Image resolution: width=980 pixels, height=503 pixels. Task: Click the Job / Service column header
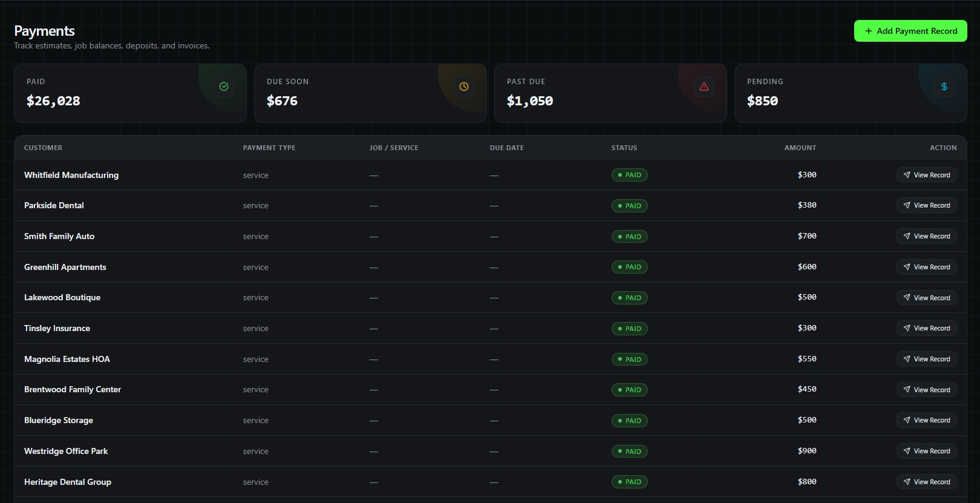coord(394,148)
